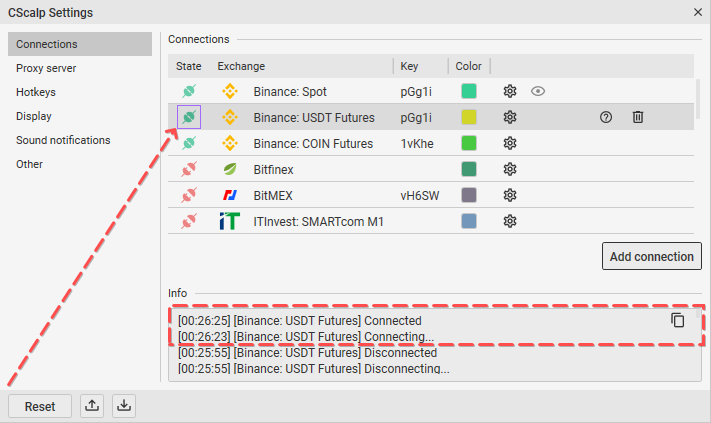711x423 pixels.
Task: Open settings gear for Binance: Spot
Action: pyautogui.click(x=509, y=91)
